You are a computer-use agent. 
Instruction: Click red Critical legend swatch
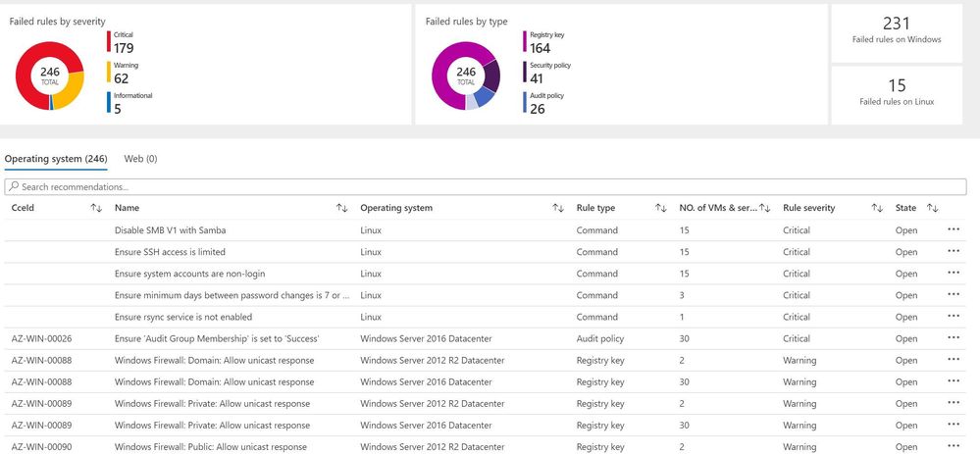pos(109,42)
